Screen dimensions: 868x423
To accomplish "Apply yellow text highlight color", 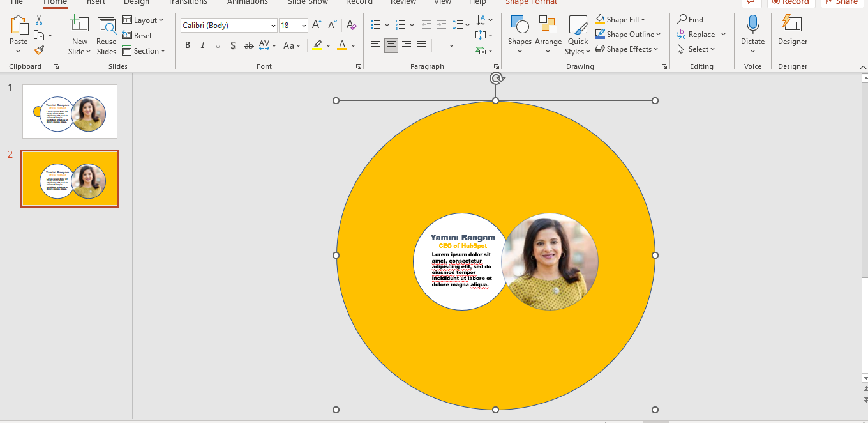I will pyautogui.click(x=317, y=45).
